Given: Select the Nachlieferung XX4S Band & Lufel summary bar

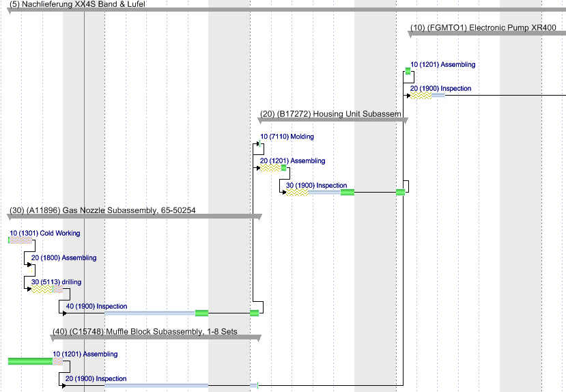Looking at the screenshot, I should pos(273,10).
